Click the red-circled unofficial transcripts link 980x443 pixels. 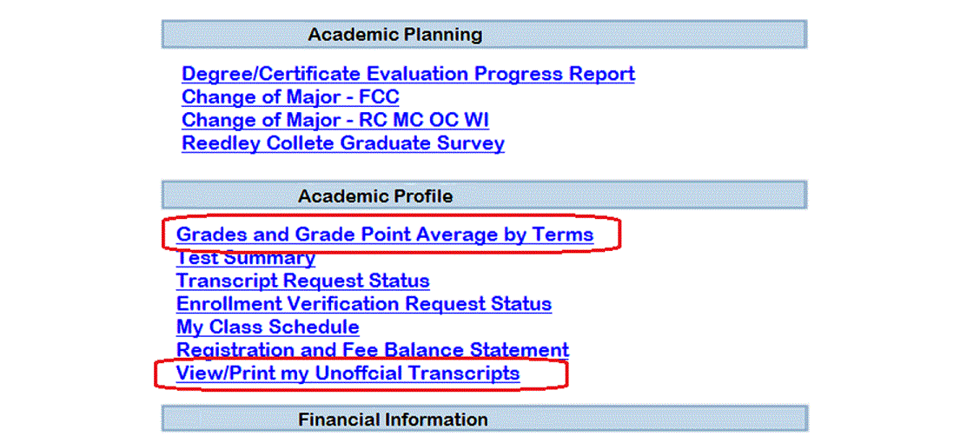[x=348, y=374]
